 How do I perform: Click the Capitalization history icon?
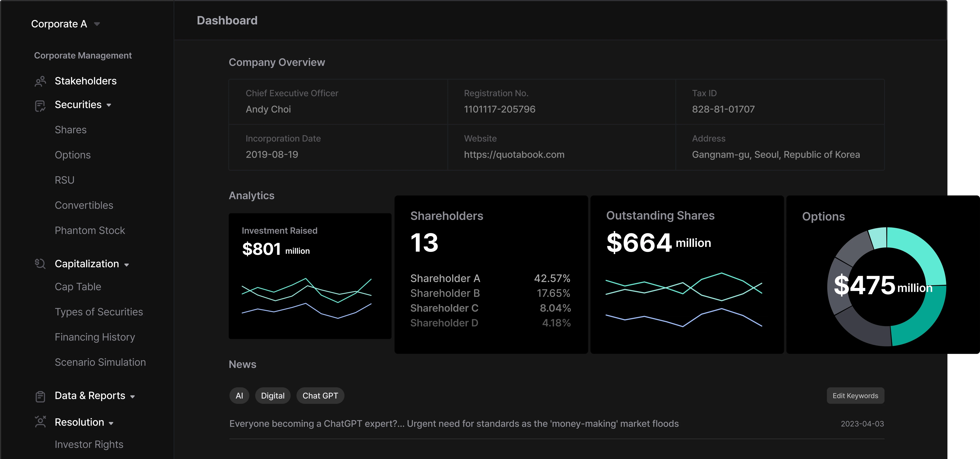point(40,264)
